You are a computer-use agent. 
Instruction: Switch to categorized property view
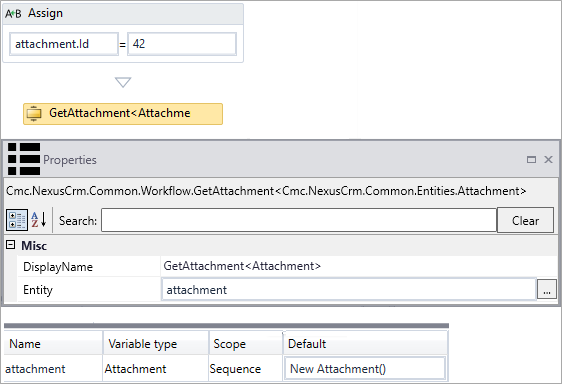pyautogui.click(x=17, y=220)
